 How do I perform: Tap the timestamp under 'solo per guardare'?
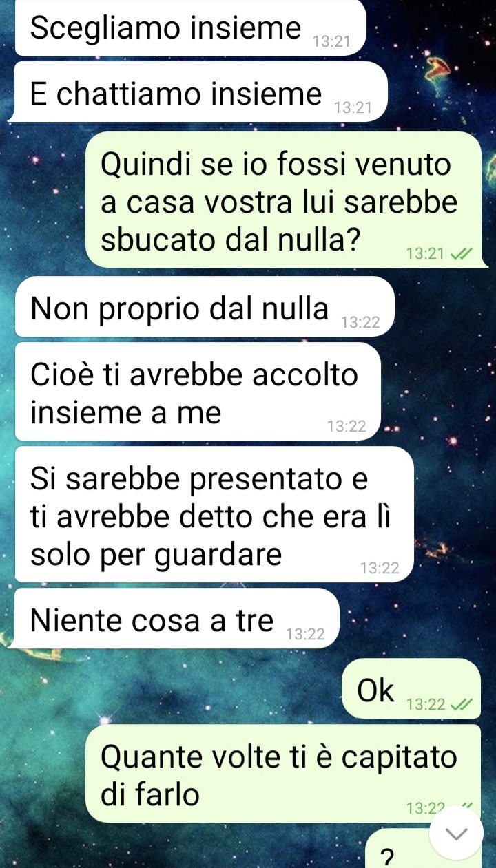(379, 569)
